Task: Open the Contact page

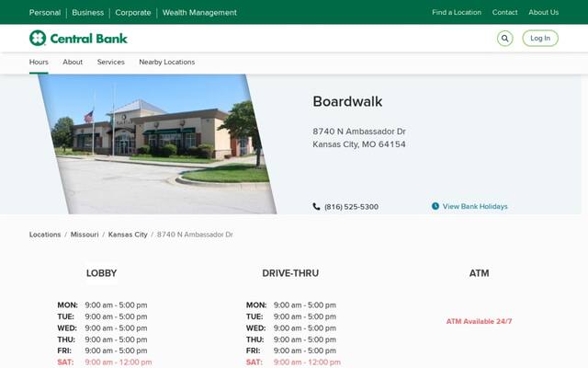Action: pyautogui.click(x=504, y=12)
